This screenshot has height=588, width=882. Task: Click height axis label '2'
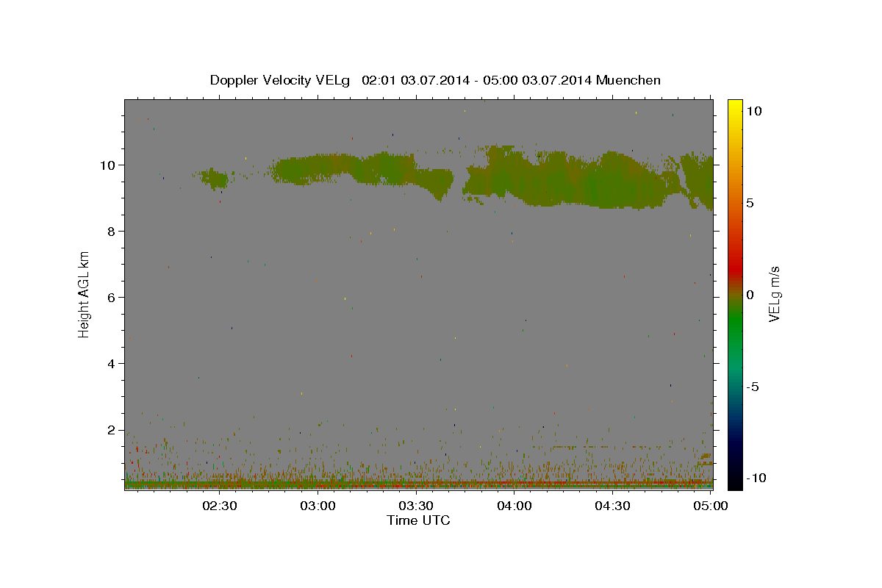pyautogui.click(x=112, y=430)
